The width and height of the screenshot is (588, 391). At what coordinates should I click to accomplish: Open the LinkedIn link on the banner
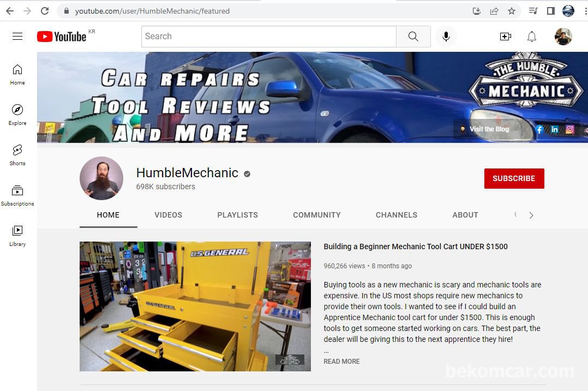tap(555, 129)
